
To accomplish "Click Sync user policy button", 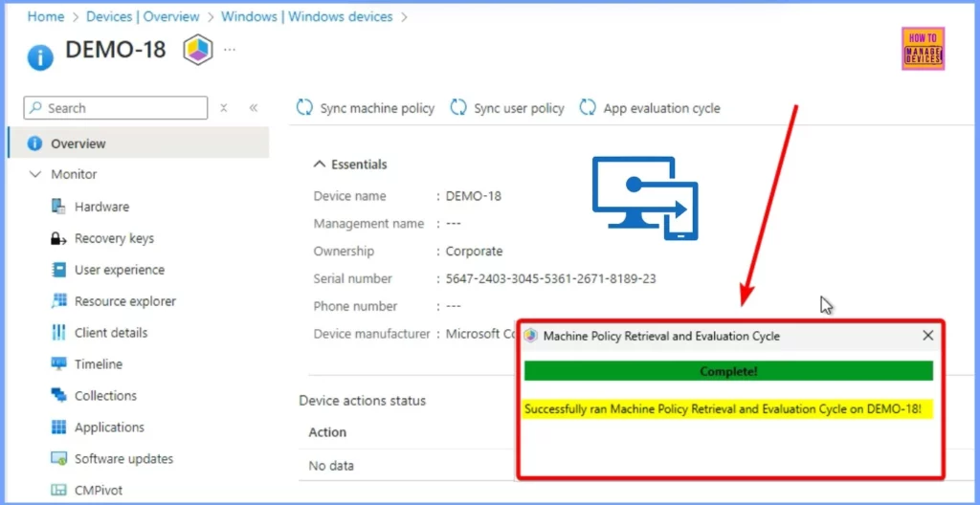I will (507, 108).
